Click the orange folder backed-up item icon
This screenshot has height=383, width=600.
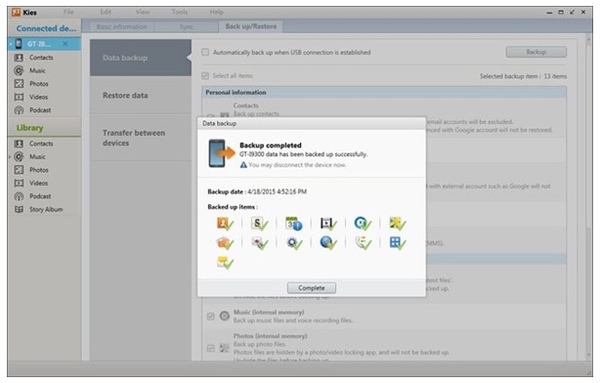coord(225,243)
